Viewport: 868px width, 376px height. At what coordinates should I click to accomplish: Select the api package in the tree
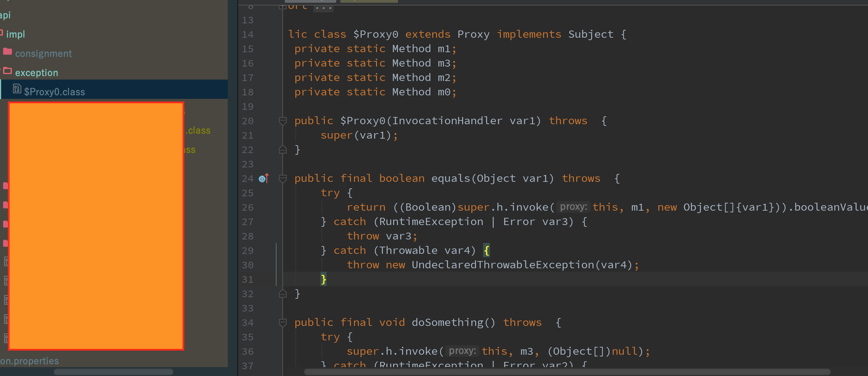click(x=5, y=15)
